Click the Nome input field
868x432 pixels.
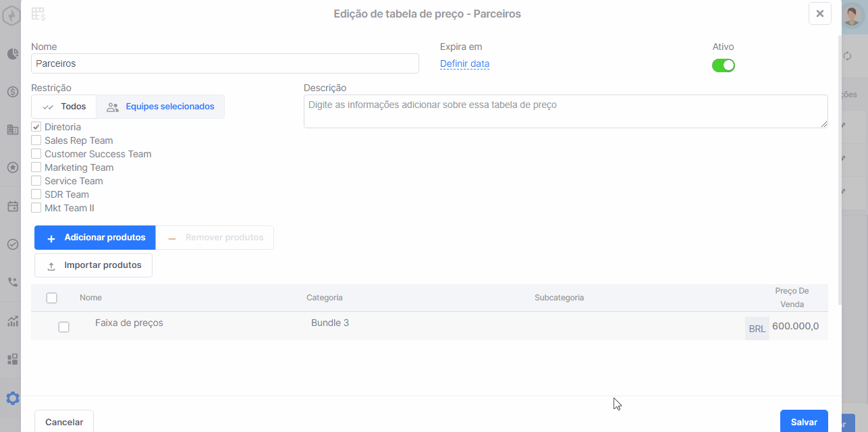point(225,63)
